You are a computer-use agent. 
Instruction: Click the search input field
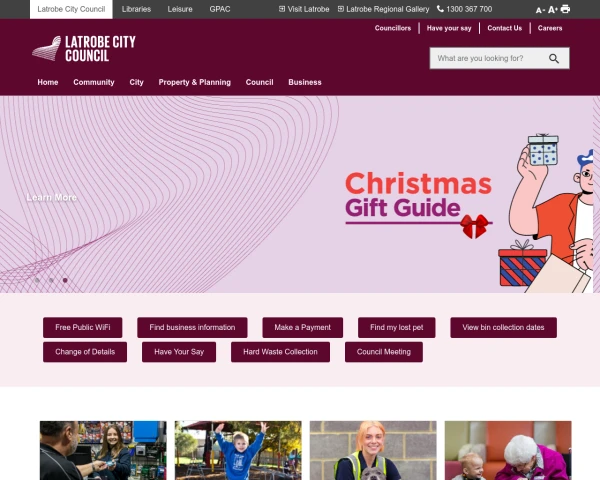pos(488,59)
